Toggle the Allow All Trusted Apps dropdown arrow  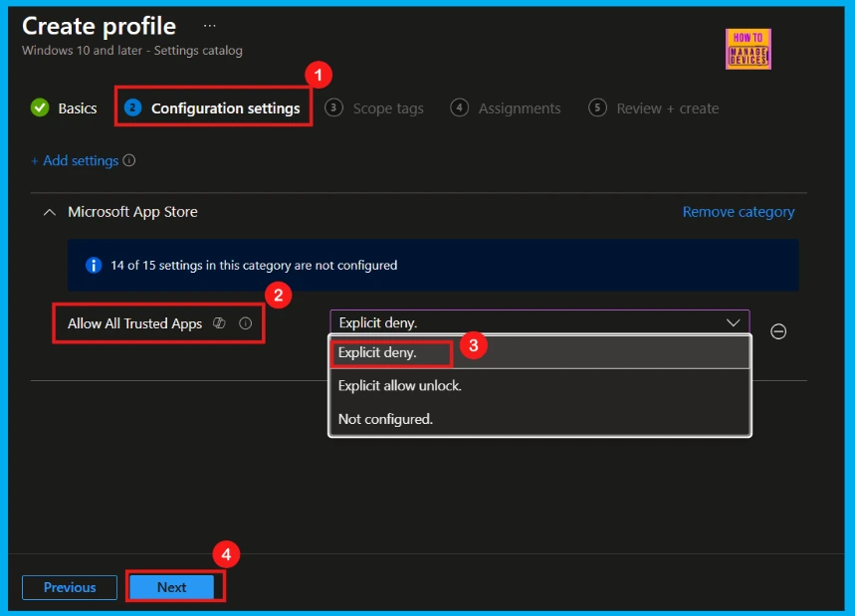pos(733,322)
